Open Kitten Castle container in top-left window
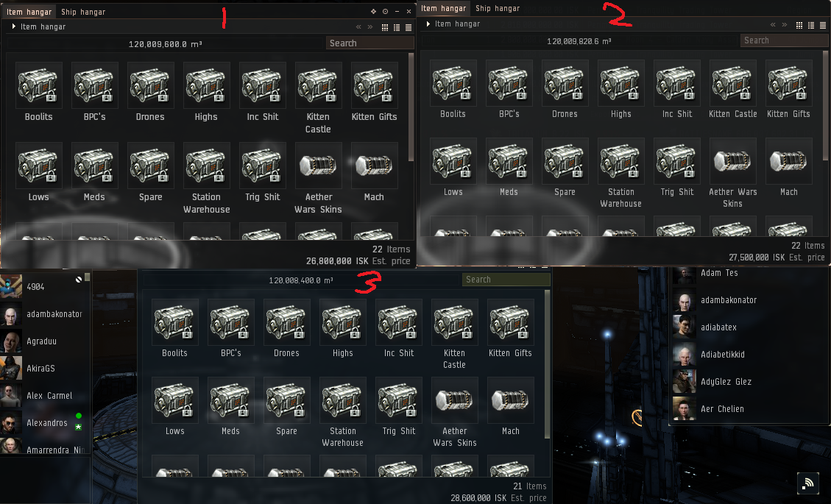The image size is (831, 504). pyautogui.click(x=318, y=85)
